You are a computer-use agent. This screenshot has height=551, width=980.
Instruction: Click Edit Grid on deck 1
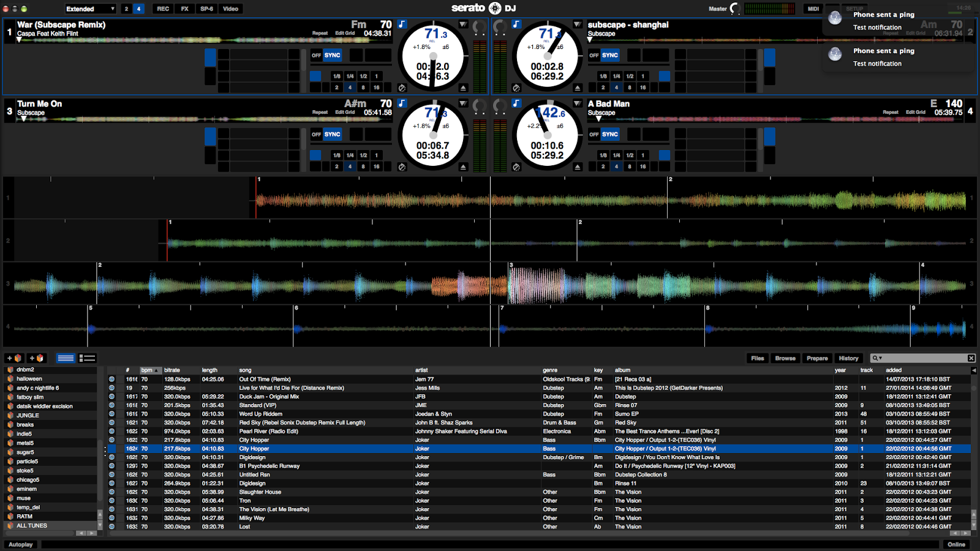[345, 34]
